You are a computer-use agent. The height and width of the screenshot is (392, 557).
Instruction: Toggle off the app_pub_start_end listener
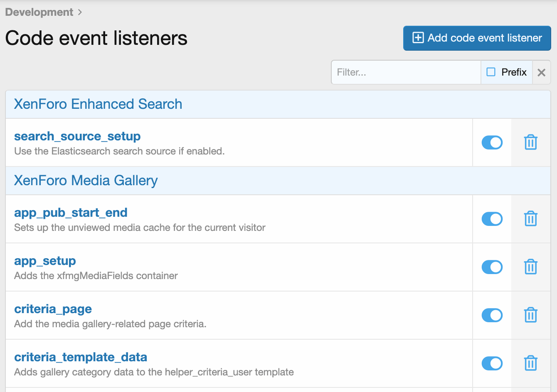coord(492,219)
